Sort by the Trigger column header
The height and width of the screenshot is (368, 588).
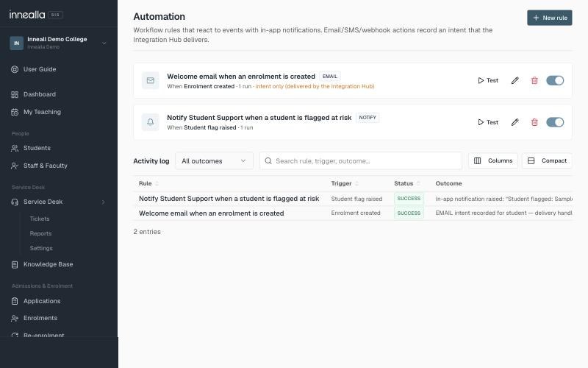click(x=345, y=183)
